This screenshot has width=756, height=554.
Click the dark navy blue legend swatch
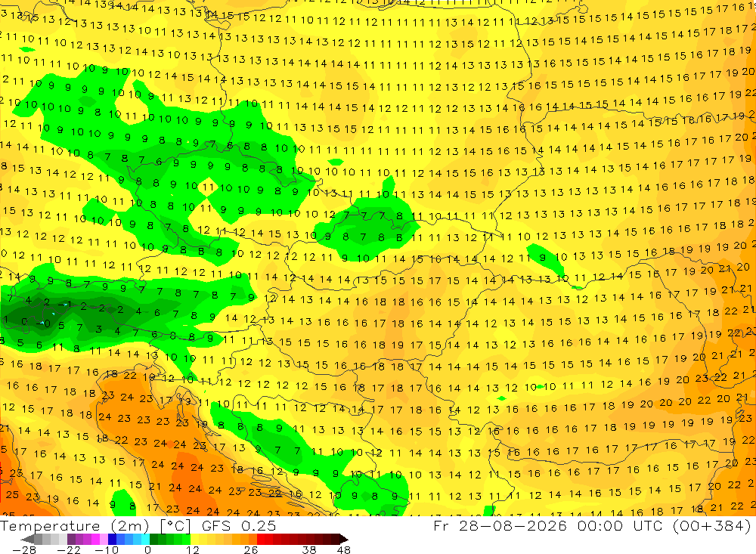(112, 540)
